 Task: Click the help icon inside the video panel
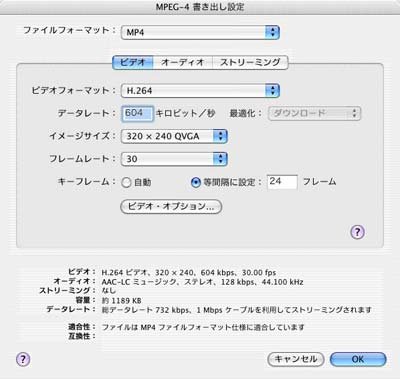coord(357,232)
